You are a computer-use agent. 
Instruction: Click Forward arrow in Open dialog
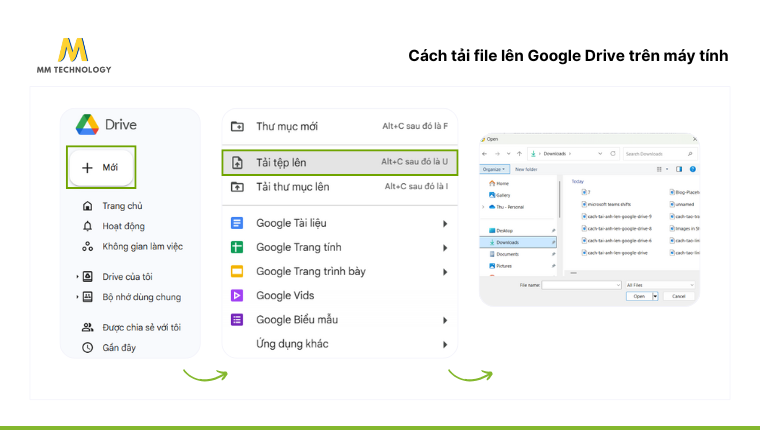tap(497, 154)
